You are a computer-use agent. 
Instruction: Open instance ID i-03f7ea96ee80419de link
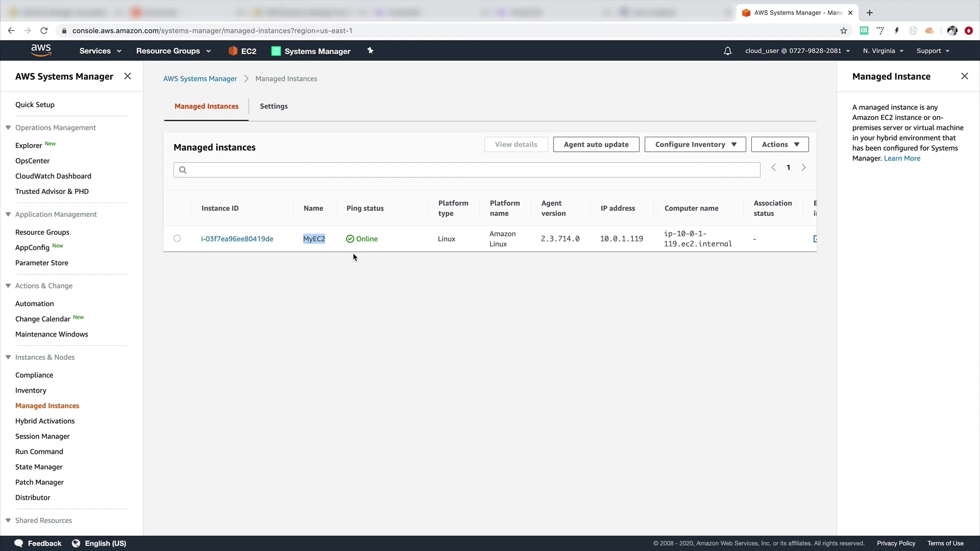click(237, 239)
